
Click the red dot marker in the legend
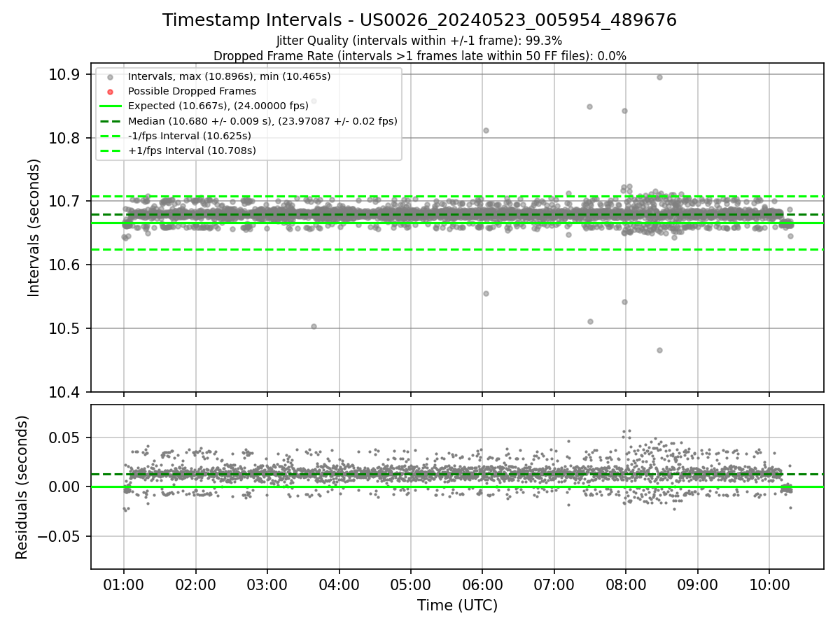pyautogui.click(x=111, y=91)
